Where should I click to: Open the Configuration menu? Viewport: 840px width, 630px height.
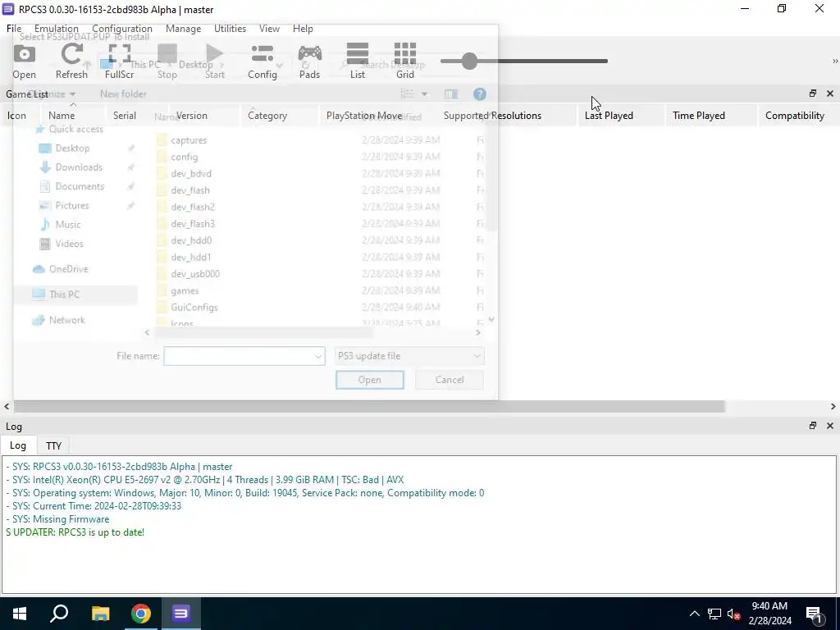pyautogui.click(x=122, y=29)
